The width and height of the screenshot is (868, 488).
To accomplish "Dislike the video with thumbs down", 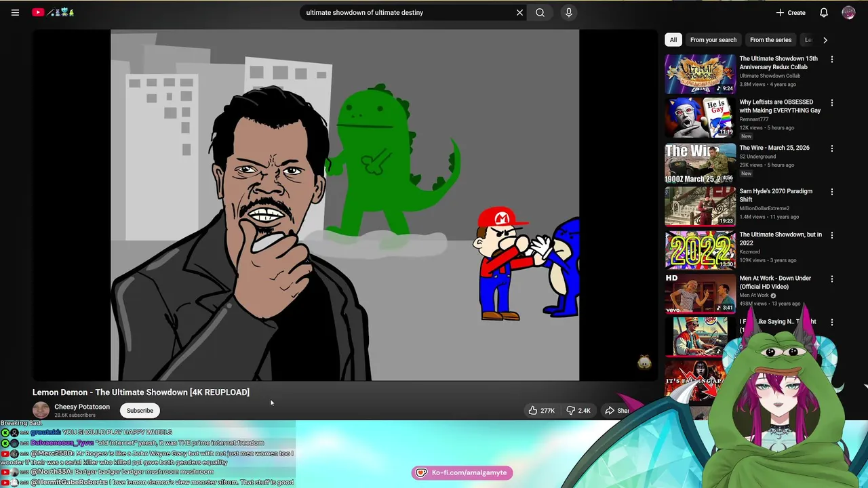I will click(x=578, y=410).
